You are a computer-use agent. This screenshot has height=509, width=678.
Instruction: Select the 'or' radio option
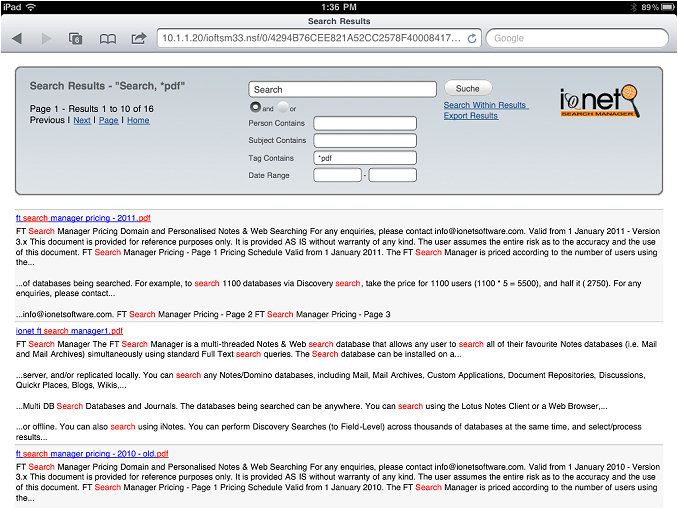pos(283,107)
